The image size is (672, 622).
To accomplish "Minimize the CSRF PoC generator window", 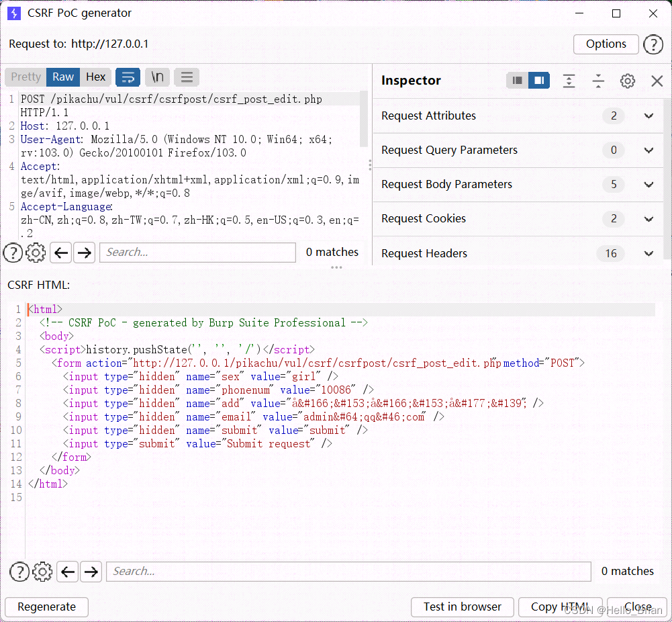I will pyautogui.click(x=579, y=13).
